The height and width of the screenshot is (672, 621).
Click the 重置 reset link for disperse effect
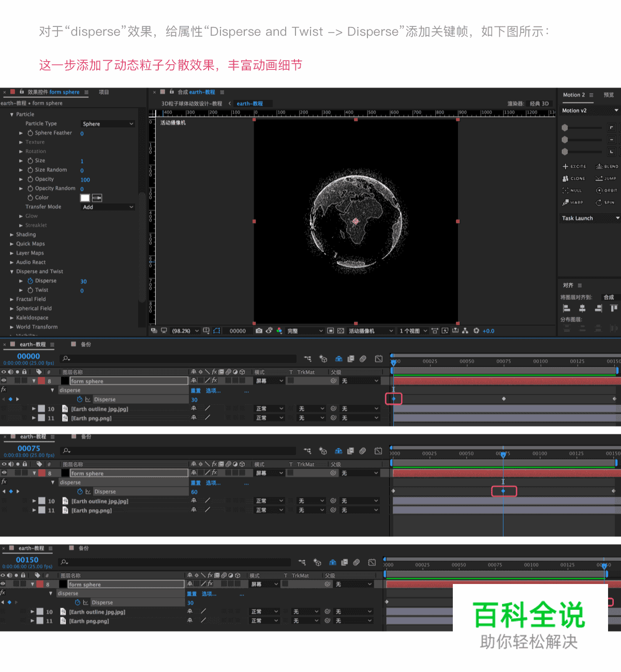196,390
